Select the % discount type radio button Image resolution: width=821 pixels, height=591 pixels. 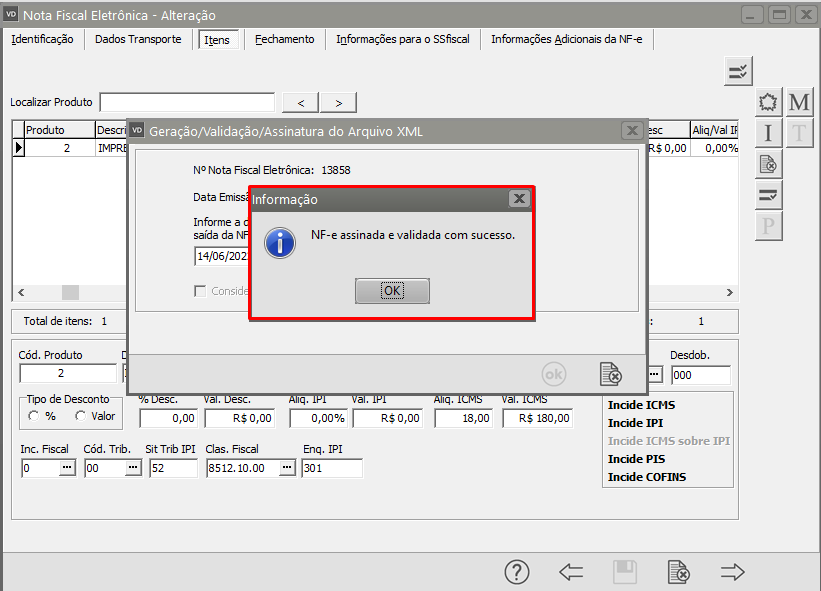point(33,416)
